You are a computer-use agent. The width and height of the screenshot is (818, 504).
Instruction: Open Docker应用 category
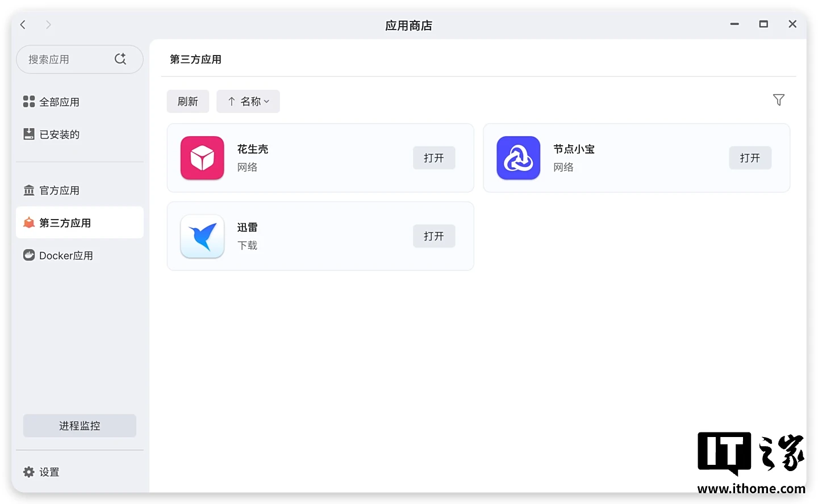click(65, 255)
